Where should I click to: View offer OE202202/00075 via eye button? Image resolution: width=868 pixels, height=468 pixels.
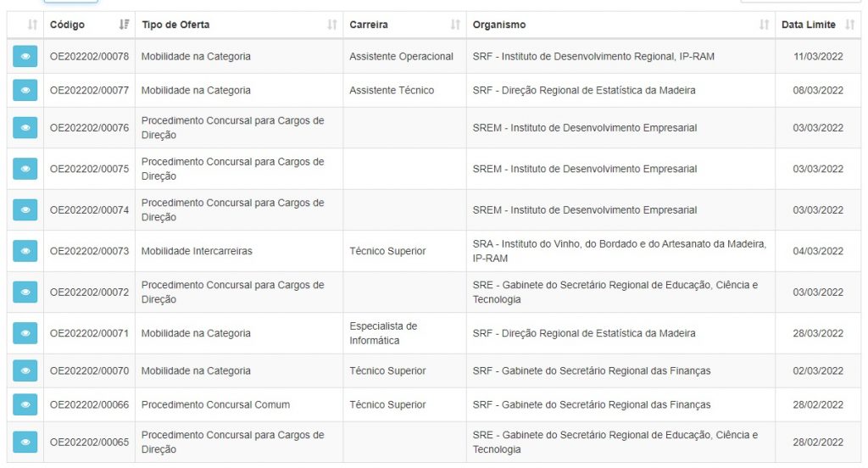(25, 169)
